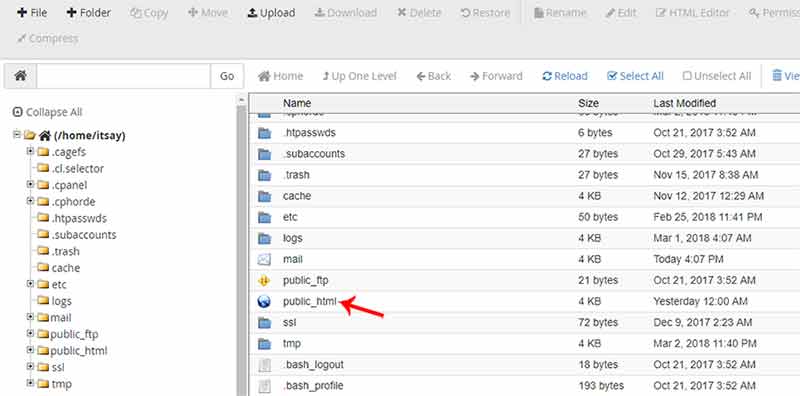
Task: Select logs in the folder tree
Action: coord(61,301)
